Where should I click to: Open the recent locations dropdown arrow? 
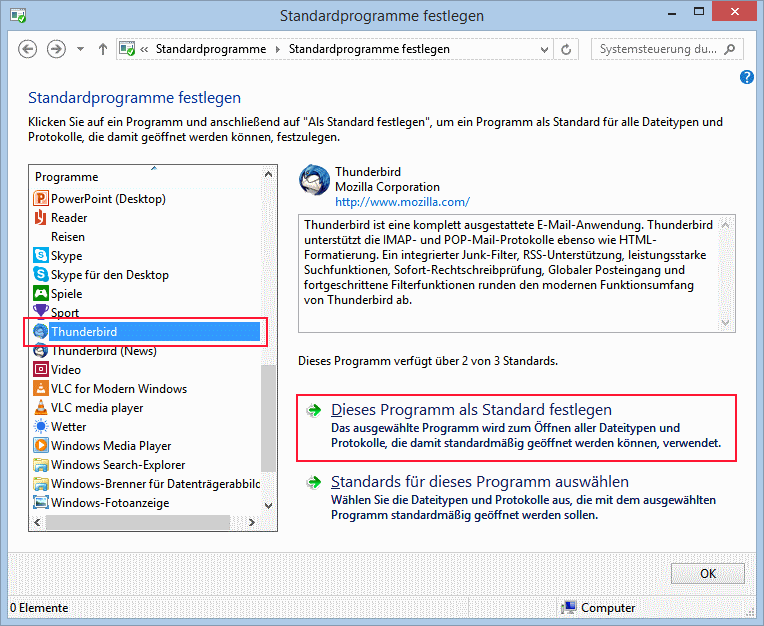coord(80,49)
